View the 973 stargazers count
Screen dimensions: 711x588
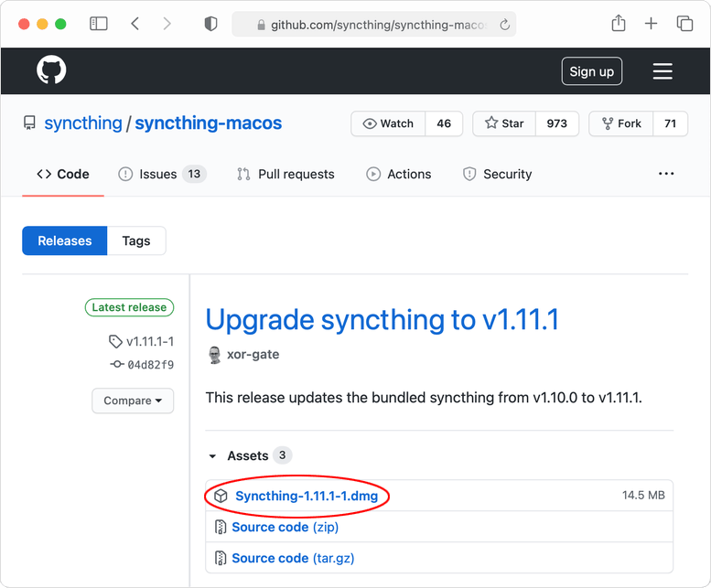click(x=557, y=123)
